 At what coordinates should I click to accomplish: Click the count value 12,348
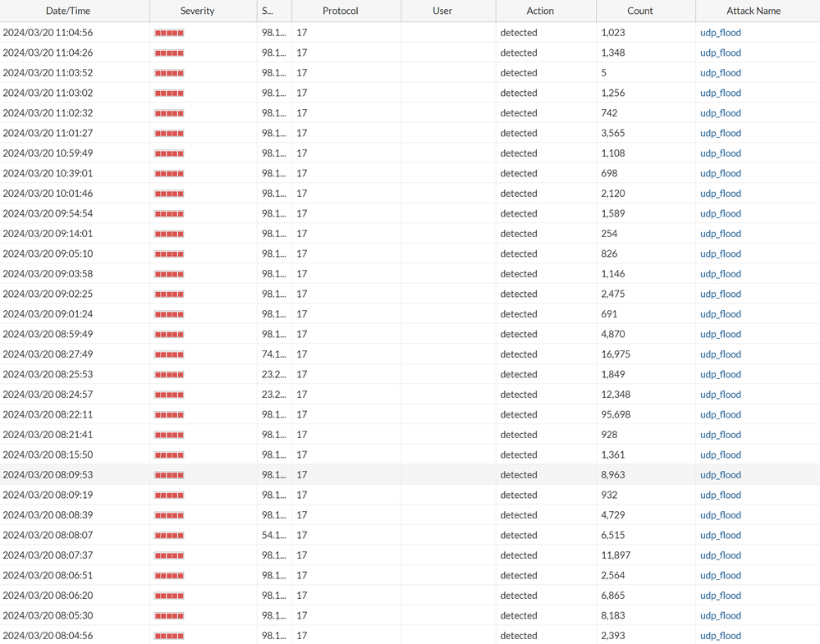coord(616,395)
